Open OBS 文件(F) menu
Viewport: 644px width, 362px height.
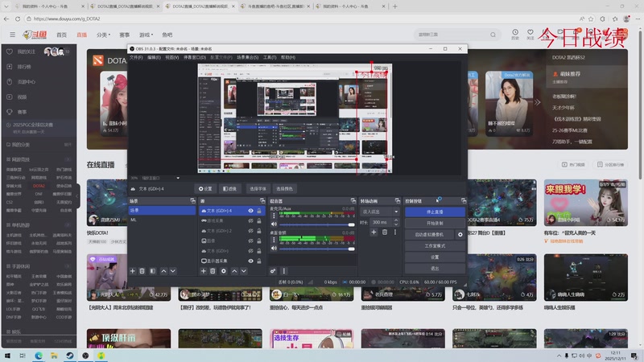pyautogui.click(x=136, y=57)
